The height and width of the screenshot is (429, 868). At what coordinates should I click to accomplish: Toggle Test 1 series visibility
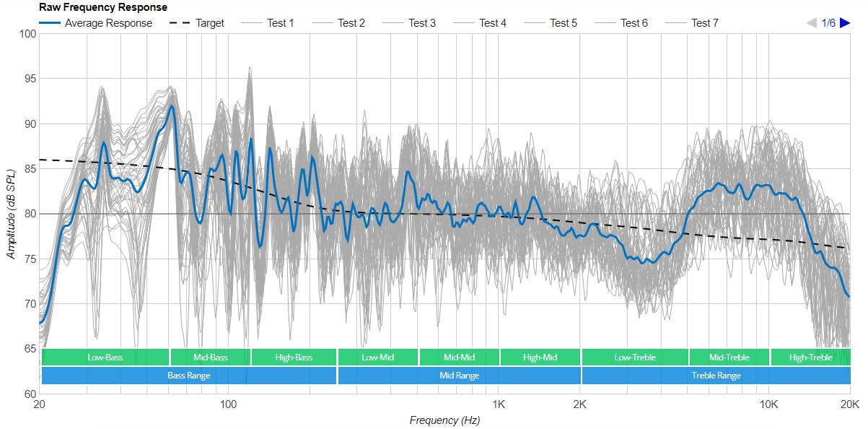click(x=267, y=22)
